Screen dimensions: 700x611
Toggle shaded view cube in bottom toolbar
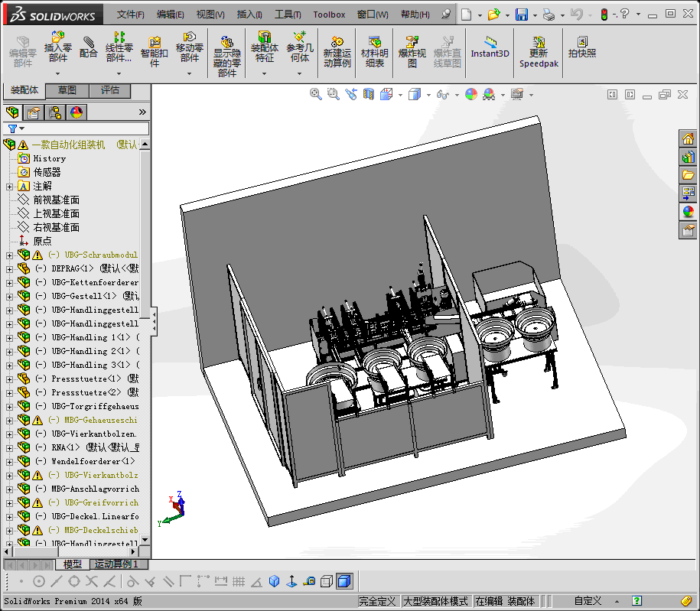(344, 581)
